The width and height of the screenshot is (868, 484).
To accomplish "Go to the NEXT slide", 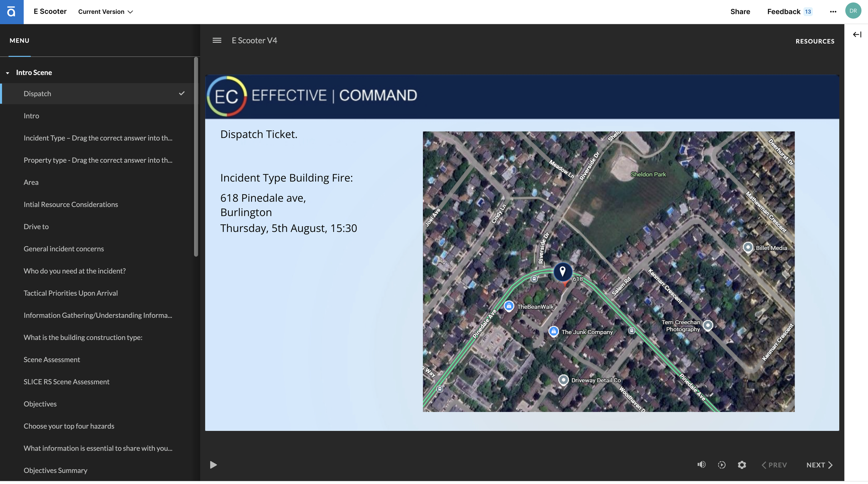I will tap(819, 465).
